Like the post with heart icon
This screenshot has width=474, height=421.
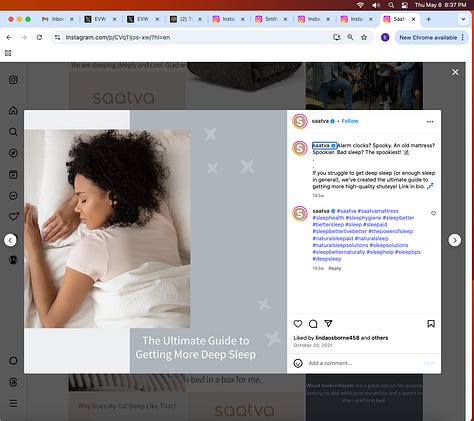(x=298, y=323)
